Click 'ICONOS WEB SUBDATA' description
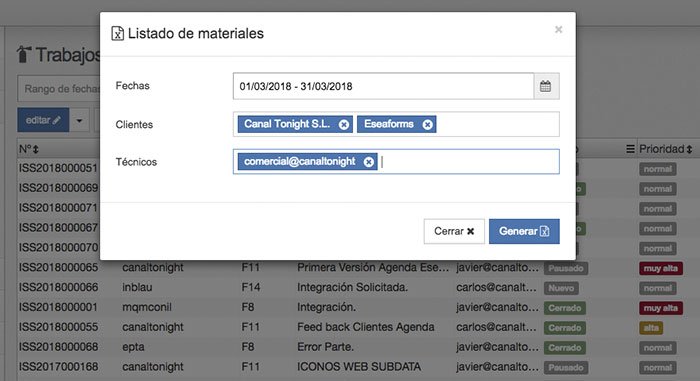The width and height of the screenshot is (700, 381). pos(359,367)
